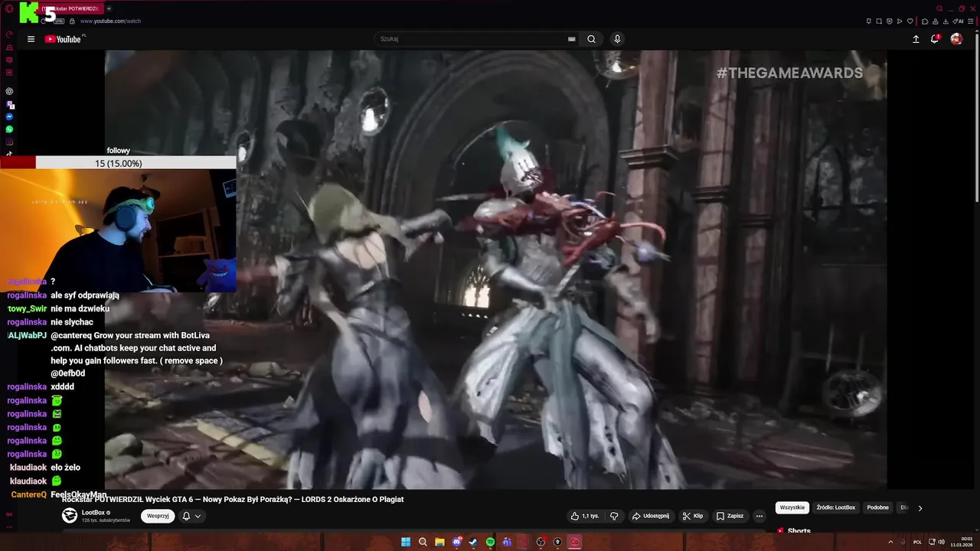Click the Rockstar POTWIERDZIŁ video title

pos(233,499)
